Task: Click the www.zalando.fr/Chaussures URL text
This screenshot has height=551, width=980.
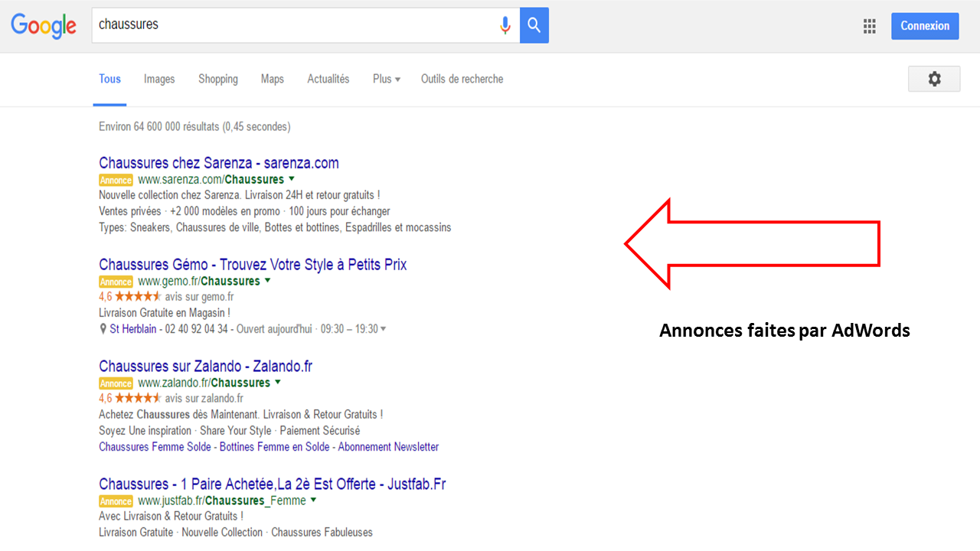Action: (204, 383)
